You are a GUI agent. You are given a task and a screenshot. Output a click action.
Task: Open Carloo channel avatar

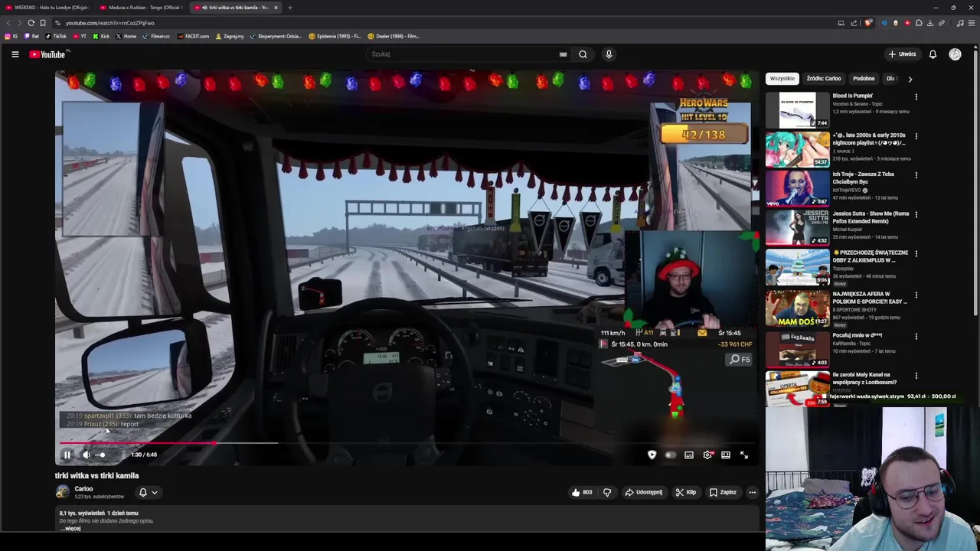(63, 492)
